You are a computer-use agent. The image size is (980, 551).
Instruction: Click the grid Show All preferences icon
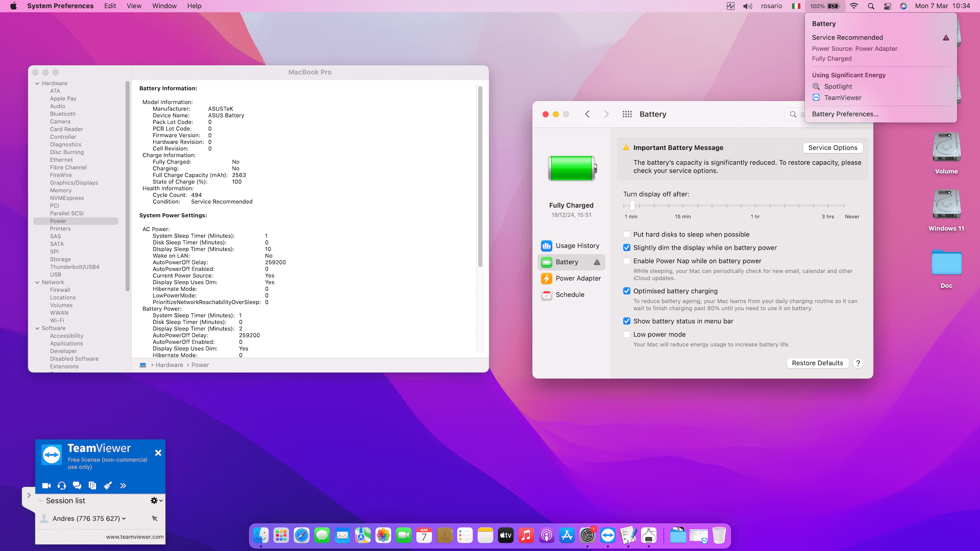[x=627, y=114]
